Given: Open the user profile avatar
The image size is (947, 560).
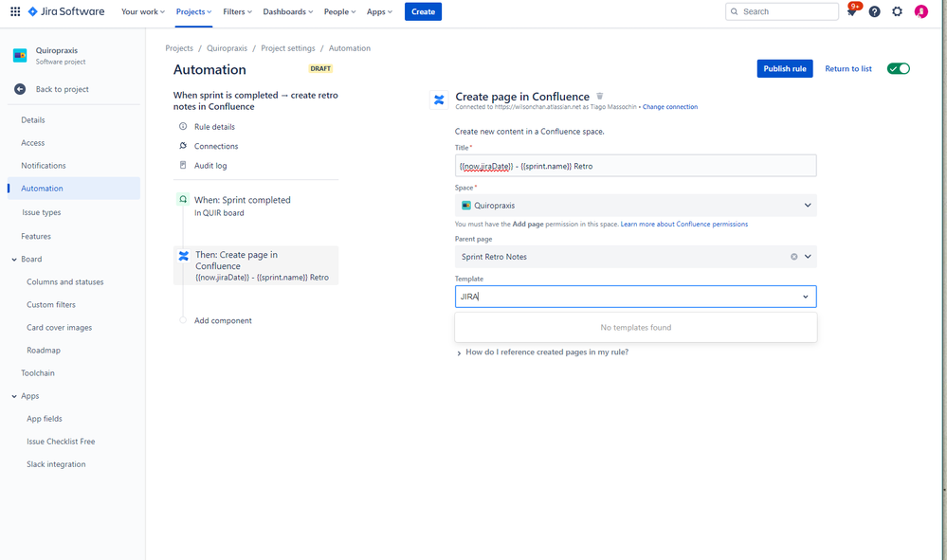Looking at the screenshot, I should (920, 11).
